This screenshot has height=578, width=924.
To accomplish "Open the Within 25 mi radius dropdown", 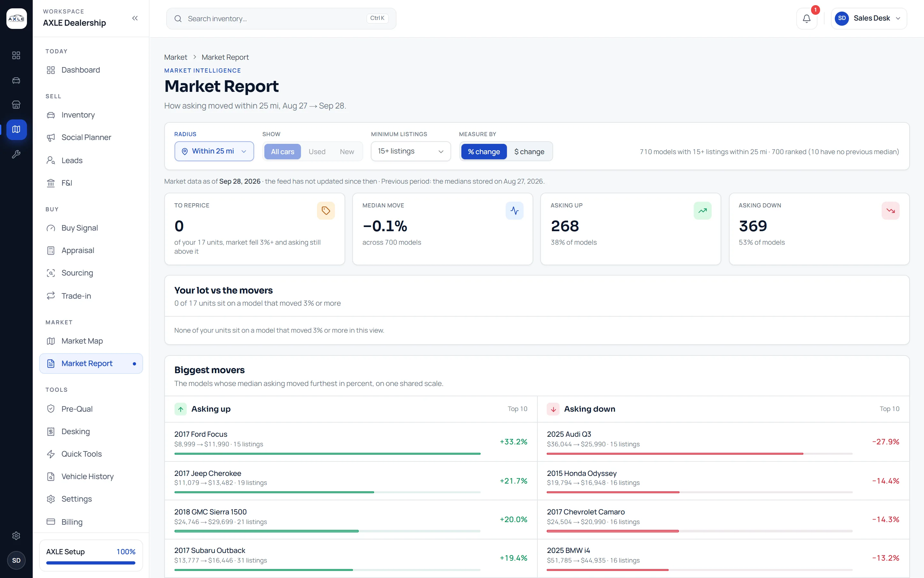I will click(x=214, y=151).
